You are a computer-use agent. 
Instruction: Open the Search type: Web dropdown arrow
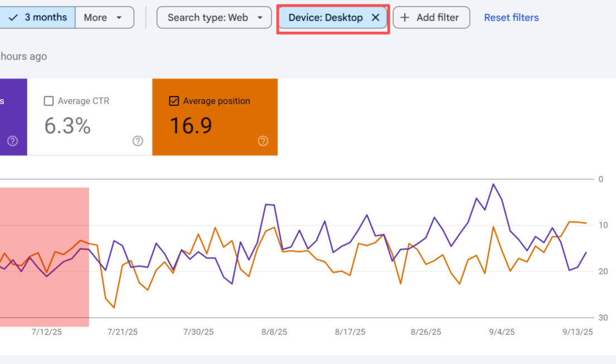260,18
